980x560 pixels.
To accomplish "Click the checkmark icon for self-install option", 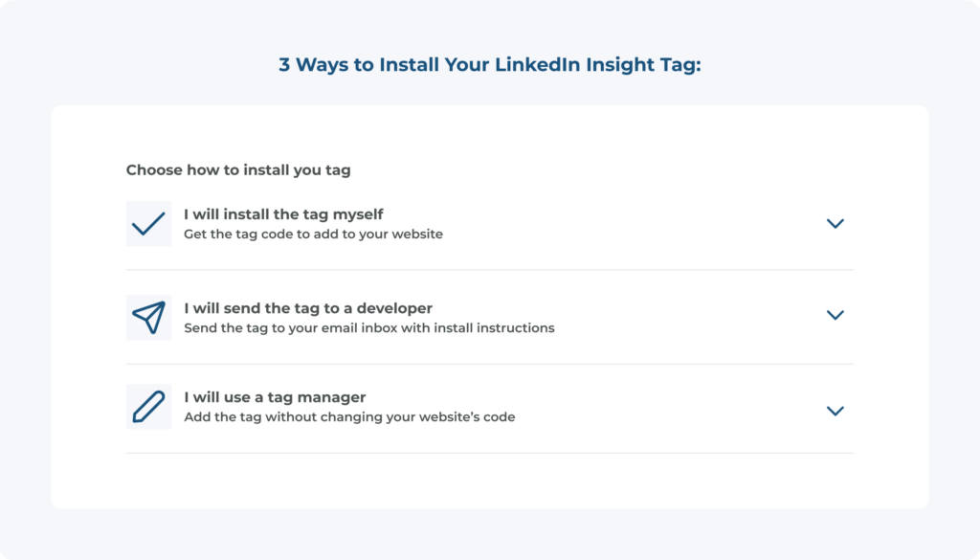I will click(x=148, y=224).
